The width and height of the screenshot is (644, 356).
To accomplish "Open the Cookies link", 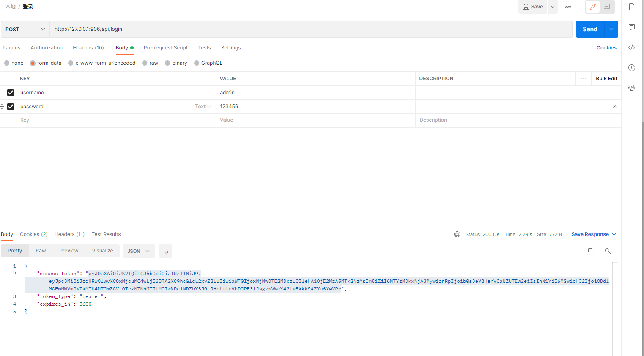I will point(606,48).
